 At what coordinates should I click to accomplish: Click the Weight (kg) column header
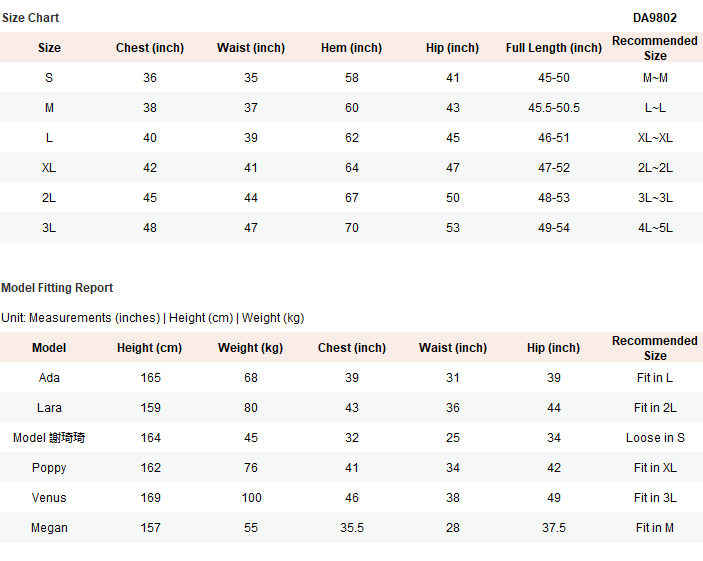pyautogui.click(x=250, y=348)
